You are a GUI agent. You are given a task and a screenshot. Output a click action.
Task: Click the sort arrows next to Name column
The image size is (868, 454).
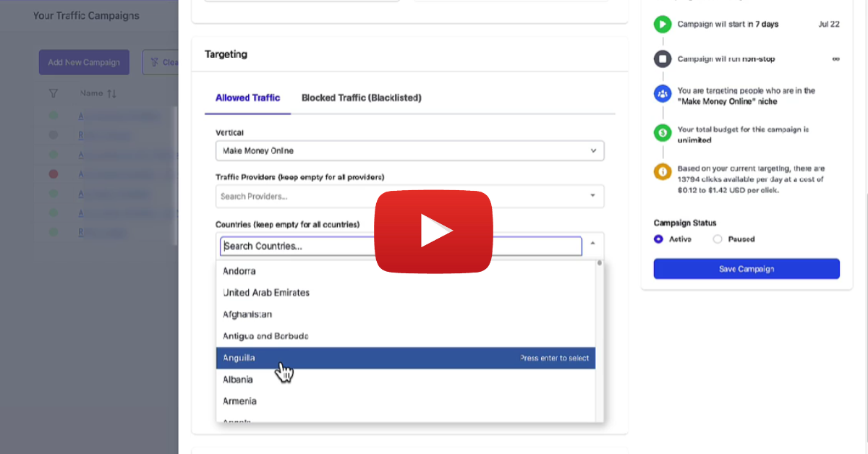(111, 93)
